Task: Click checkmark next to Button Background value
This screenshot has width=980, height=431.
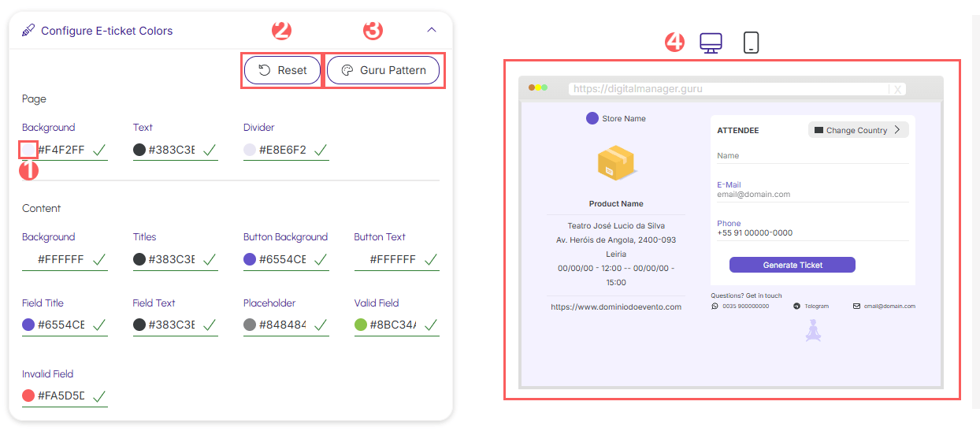Action: (x=321, y=258)
